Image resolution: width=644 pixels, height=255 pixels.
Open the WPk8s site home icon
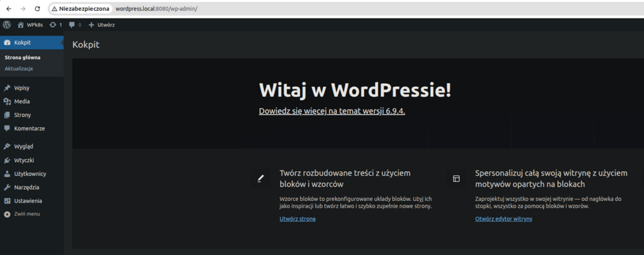coord(21,25)
